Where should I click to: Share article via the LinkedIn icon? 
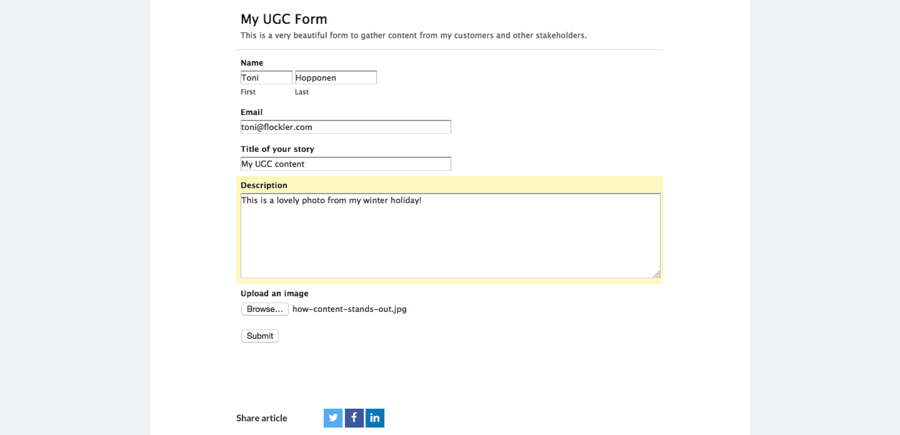[x=375, y=418]
